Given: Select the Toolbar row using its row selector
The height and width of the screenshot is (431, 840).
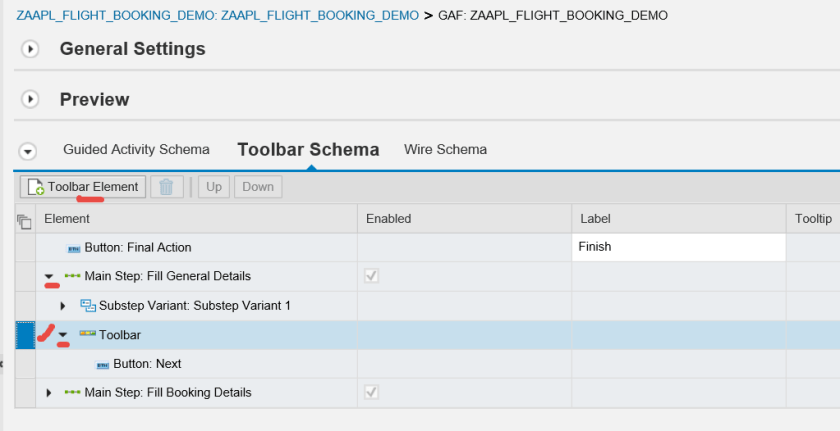Looking at the screenshot, I should point(25,335).
